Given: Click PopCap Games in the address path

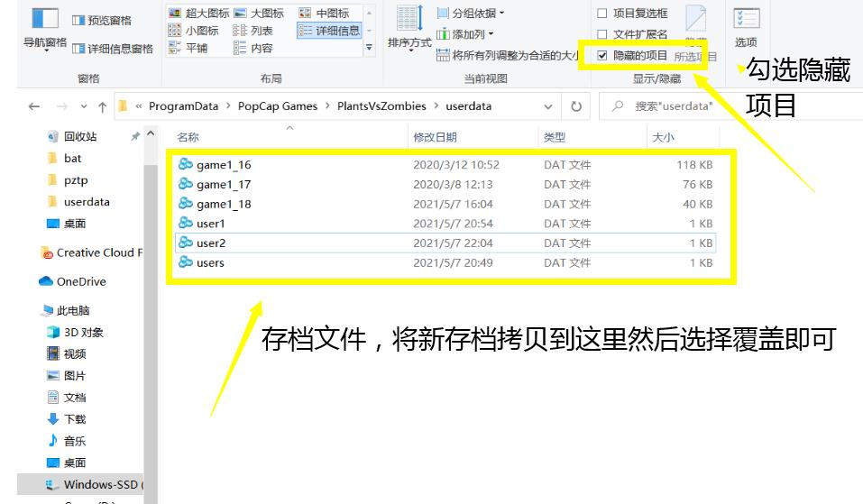Looking at the screenshot, I should (278, 105).
